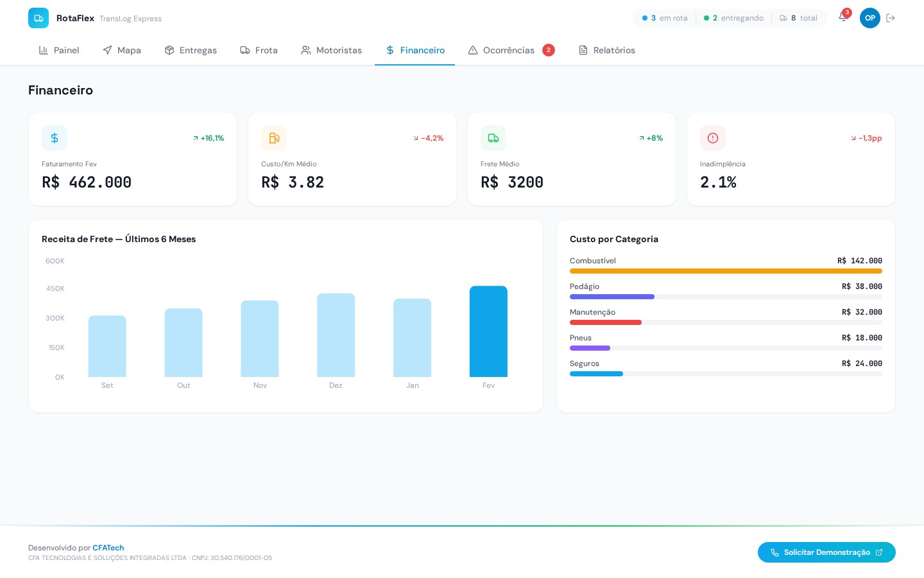This screenshot has height=578, width=924.
Task: Open the CFATech link in footer
Action: 108,548
